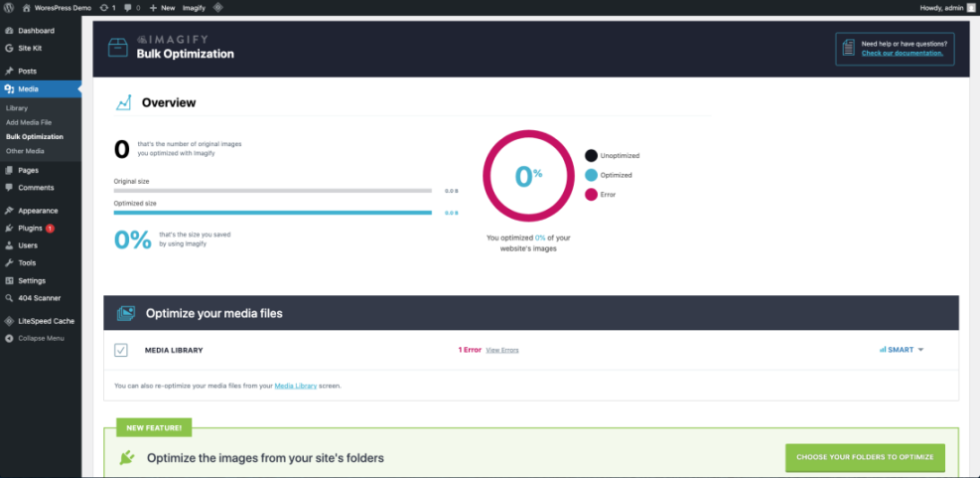Click the LiteSpeed diamond icon in admin bar
Viewport: 980px width, 478px height.
click(217, 8)
